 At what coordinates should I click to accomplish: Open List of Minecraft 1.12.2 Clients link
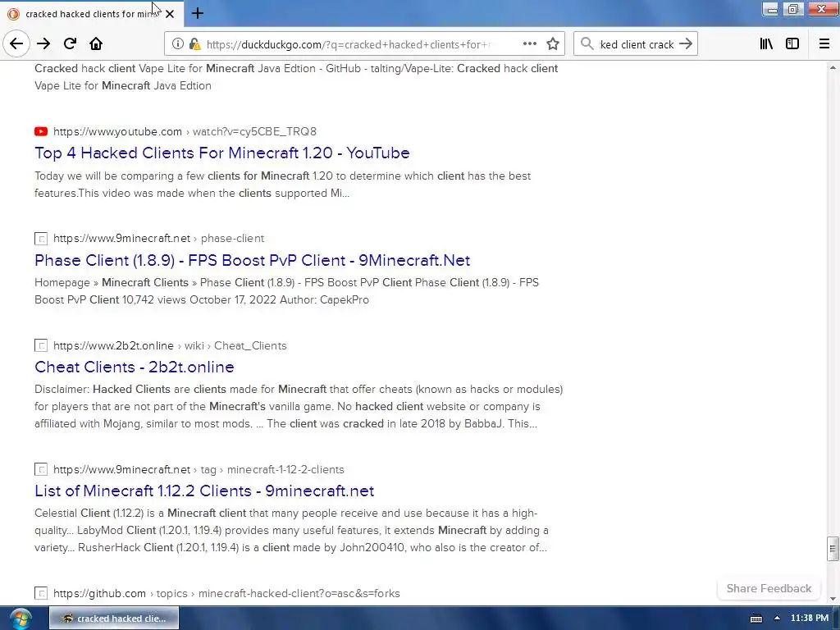204,491
